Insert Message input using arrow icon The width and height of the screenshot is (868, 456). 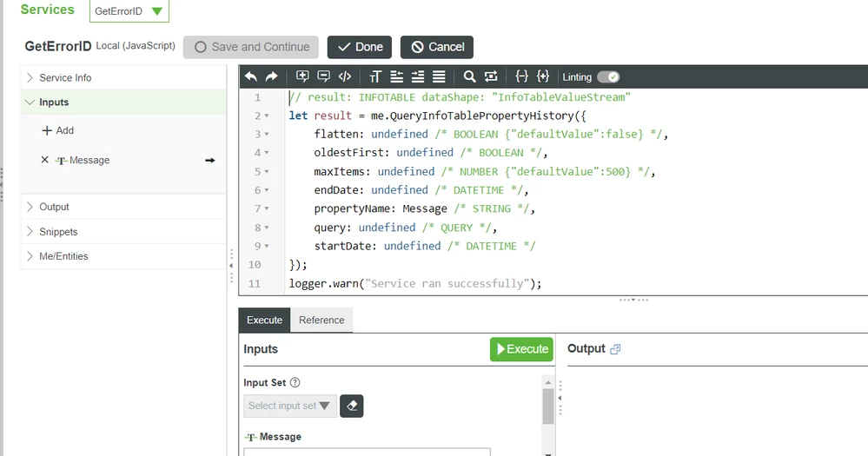209,161
